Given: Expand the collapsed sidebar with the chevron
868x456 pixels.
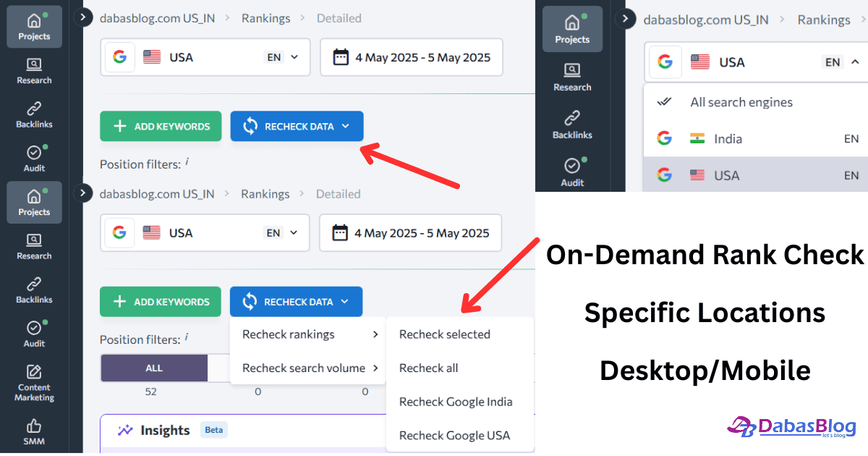Looking at the screenshot, I should click(83, 17).
